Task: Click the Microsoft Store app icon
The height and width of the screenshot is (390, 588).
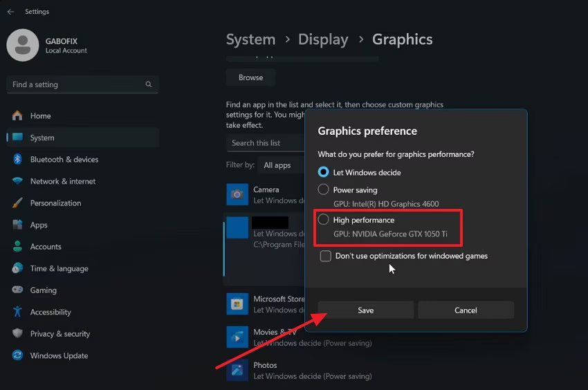Action: [x=237, y=304]
